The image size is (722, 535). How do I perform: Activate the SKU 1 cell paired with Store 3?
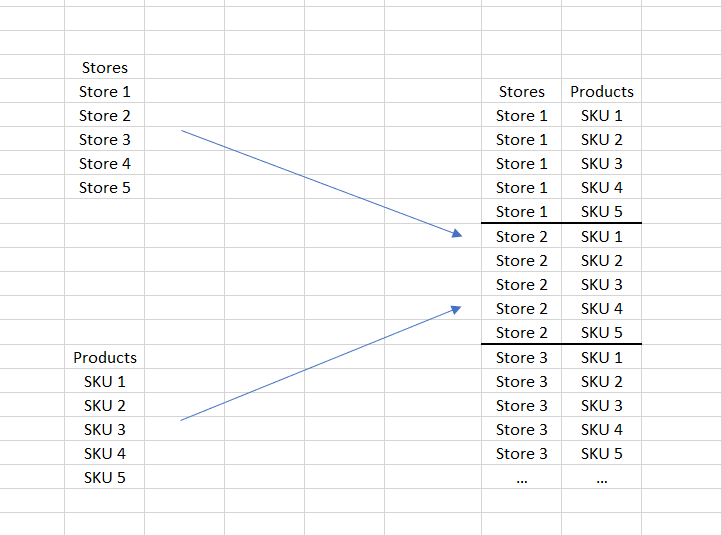[x=602, y=358]
